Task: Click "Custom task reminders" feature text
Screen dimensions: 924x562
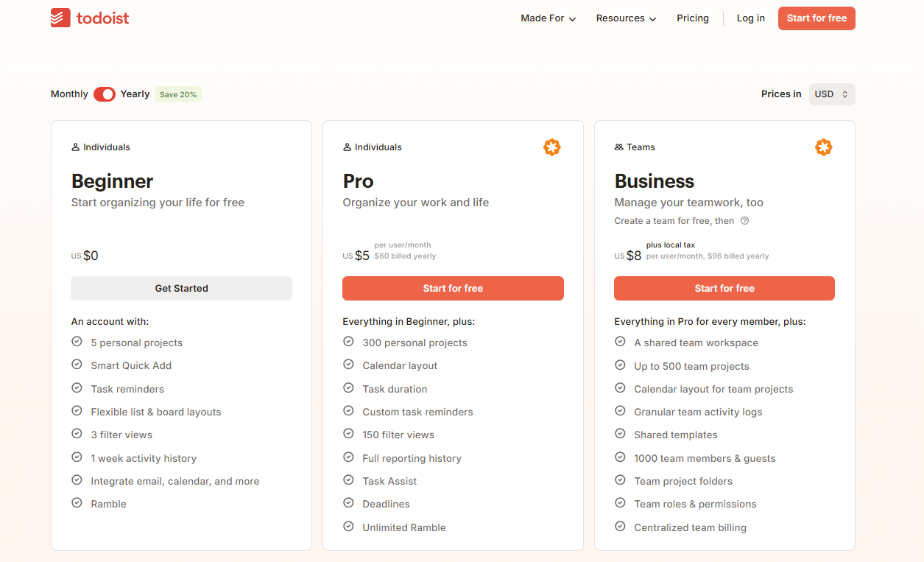Action: (x=417, y=412)
